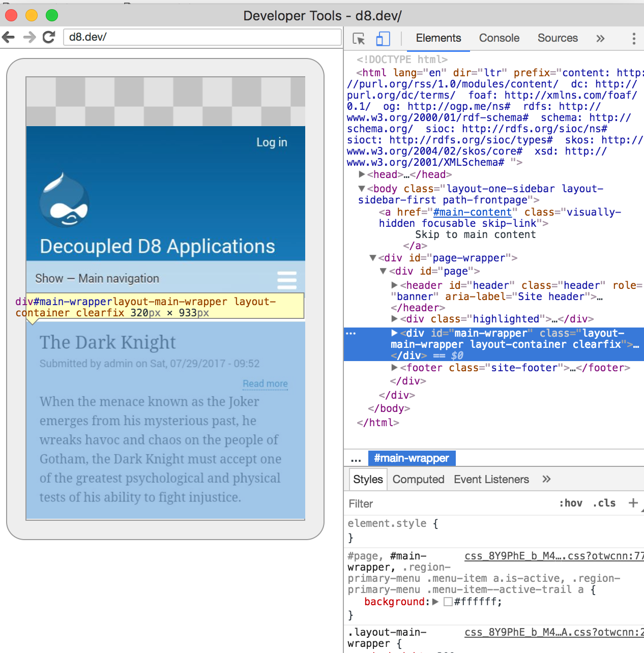Expand the header element node
Screen dimensions: 644x653
pos(394,285)
